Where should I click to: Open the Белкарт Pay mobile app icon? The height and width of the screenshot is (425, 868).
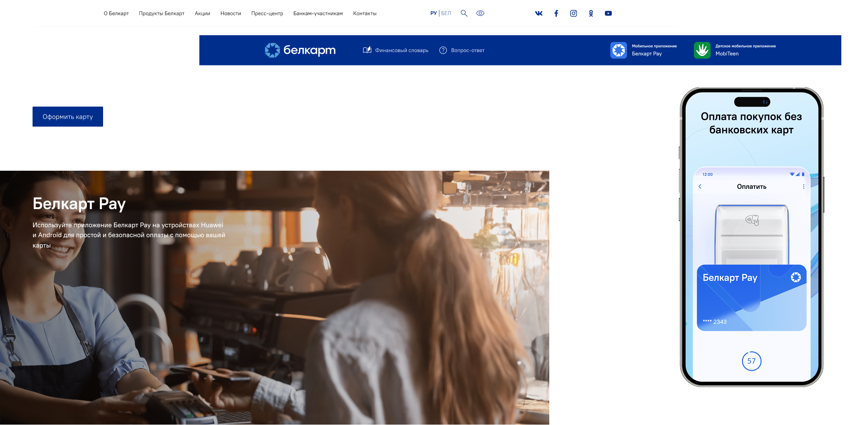click(x=618, y=50)
